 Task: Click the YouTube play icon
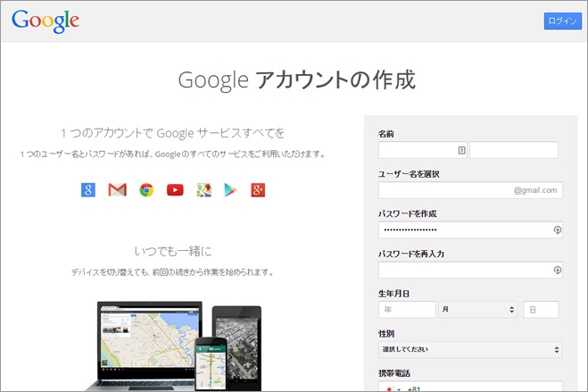(175, 190)
